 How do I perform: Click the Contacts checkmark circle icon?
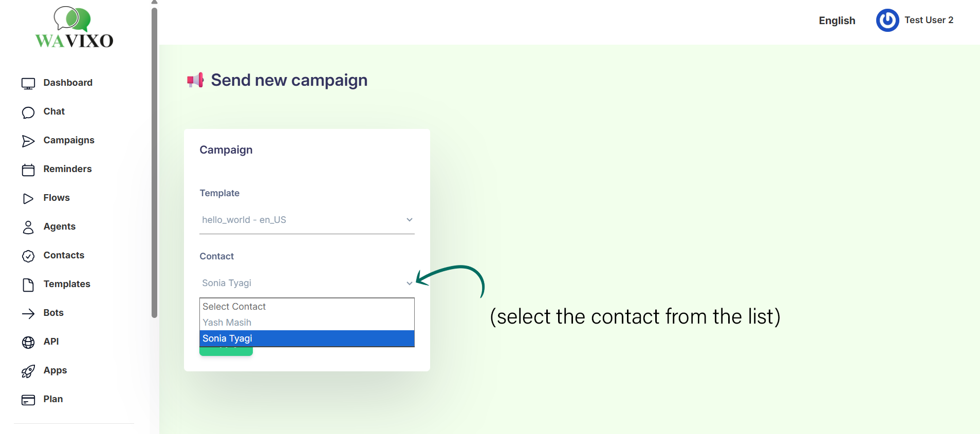coord(28,256)
